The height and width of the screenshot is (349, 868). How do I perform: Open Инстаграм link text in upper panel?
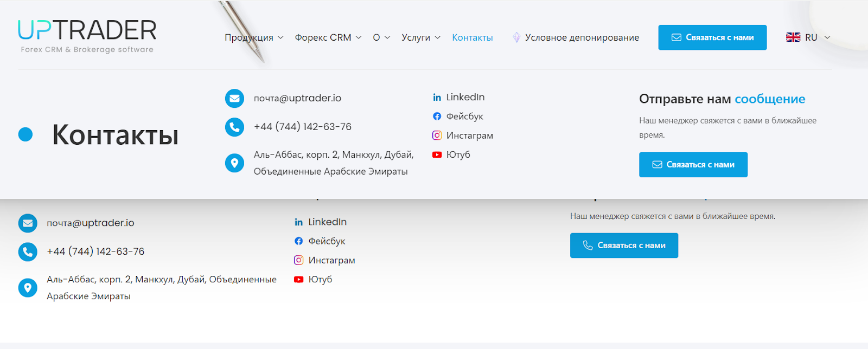470,135
